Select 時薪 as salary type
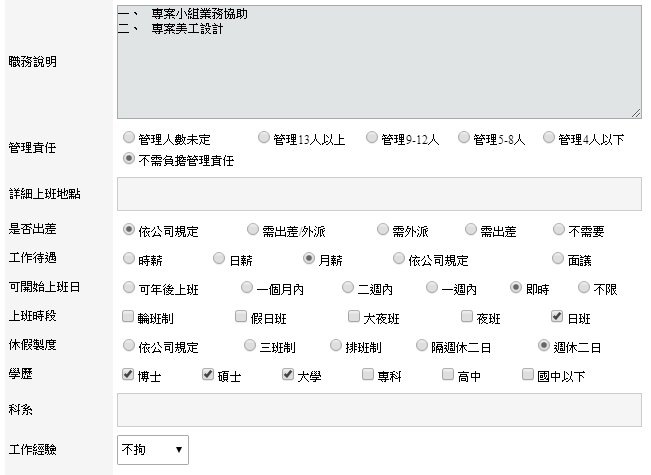Image resolution: width=651 pixels, height=475 pixels. [x=128, y=259]
